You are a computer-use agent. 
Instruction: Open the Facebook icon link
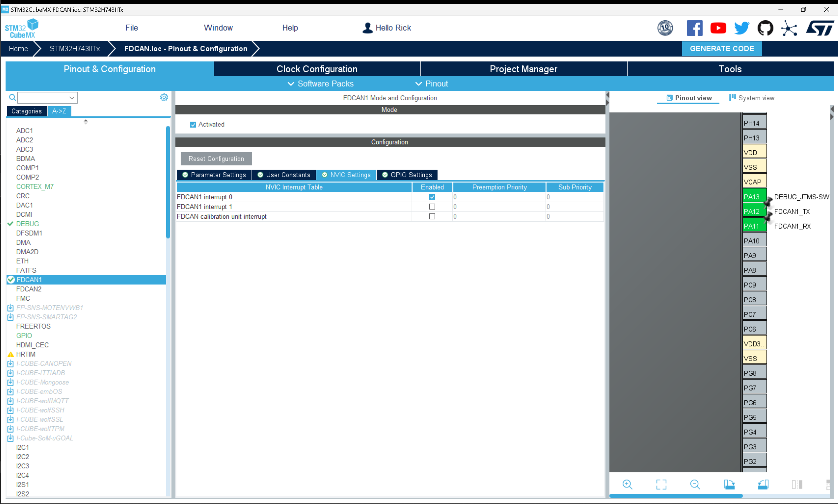(695, 28)
